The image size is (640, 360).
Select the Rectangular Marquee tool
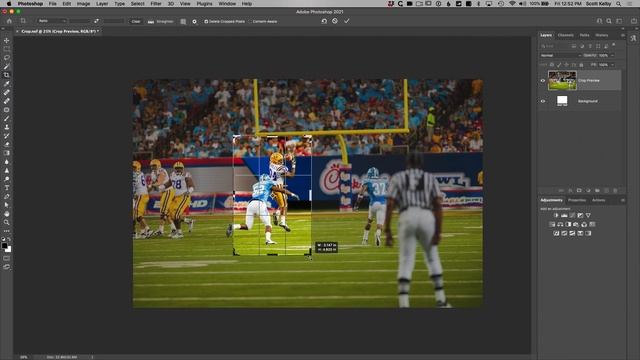click(x=7, y=49)
